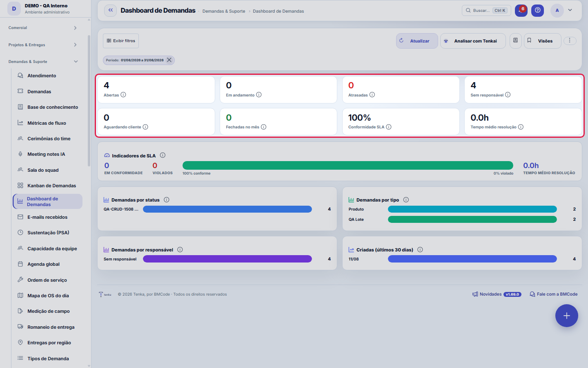Show info for Demandas por tipo
This screenshot has height=368, width=588.
[406, 200]
